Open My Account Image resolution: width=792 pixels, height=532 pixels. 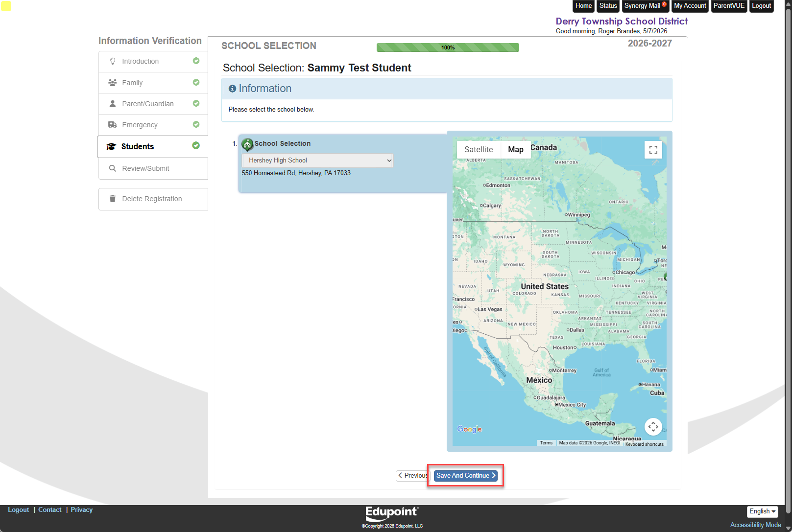[690, 6]
